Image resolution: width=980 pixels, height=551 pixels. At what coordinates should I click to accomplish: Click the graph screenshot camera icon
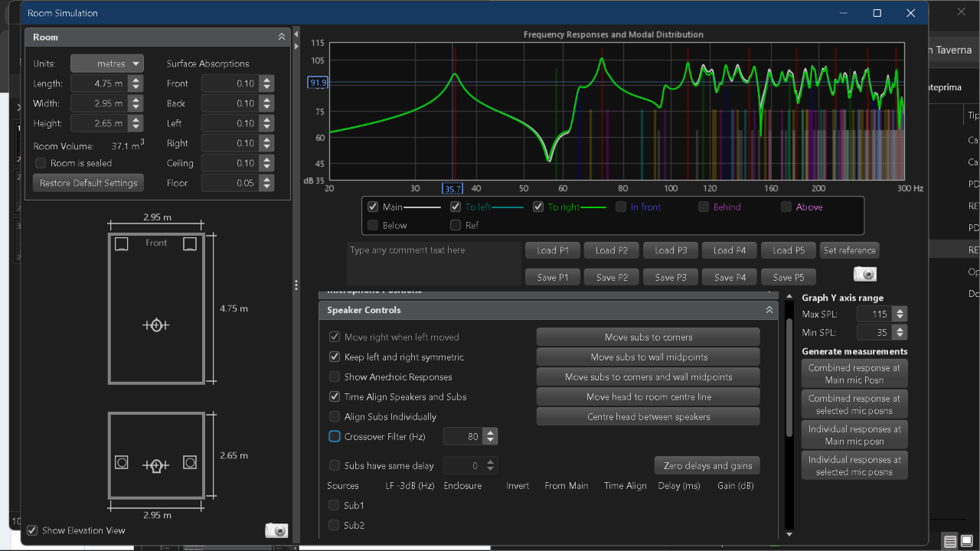coord(864,274)
